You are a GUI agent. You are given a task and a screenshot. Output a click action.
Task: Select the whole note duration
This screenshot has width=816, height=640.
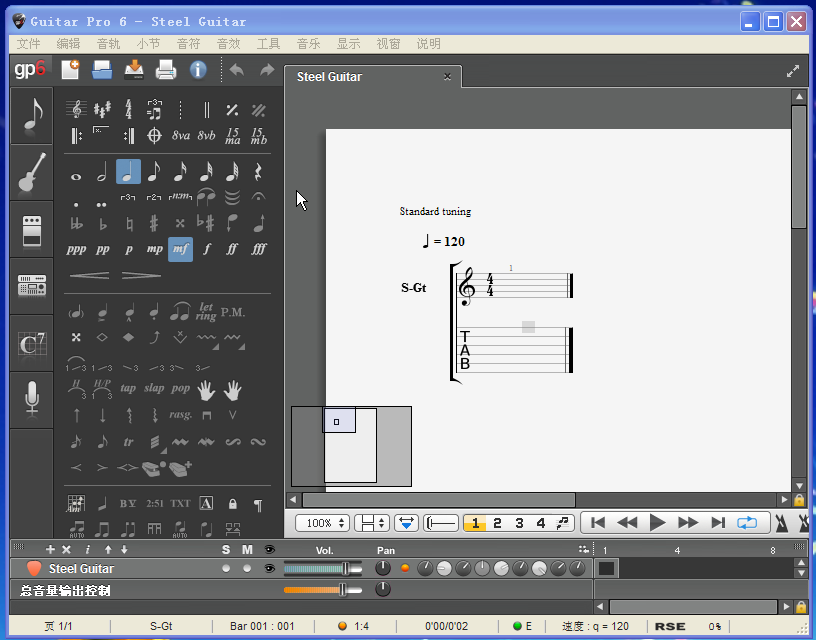pyautogui.click(x=76, y=176)
